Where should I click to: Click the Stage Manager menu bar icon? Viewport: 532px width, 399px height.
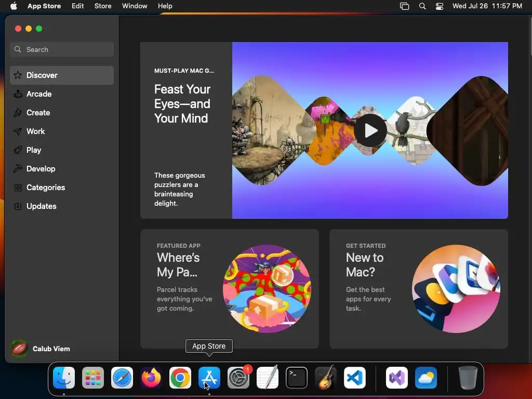point(404,6)
